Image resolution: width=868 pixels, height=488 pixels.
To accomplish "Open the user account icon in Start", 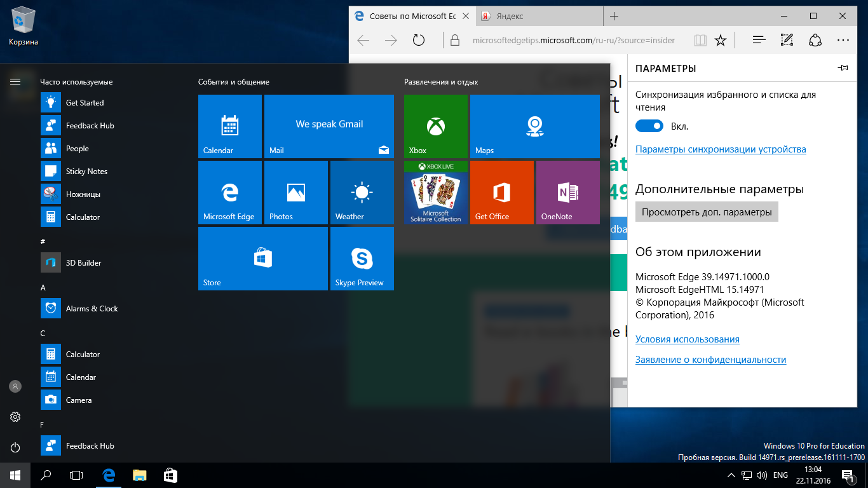I will pyautogui.click(x=15, y=386).
